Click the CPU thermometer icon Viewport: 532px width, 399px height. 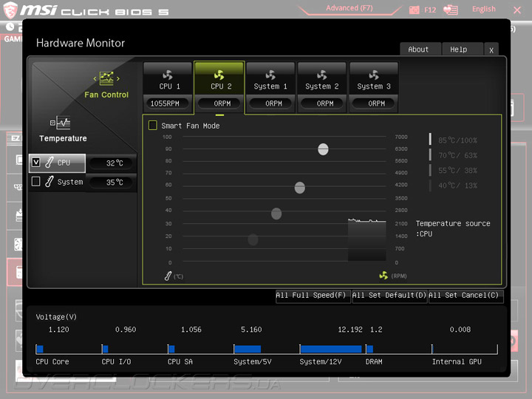50,162
